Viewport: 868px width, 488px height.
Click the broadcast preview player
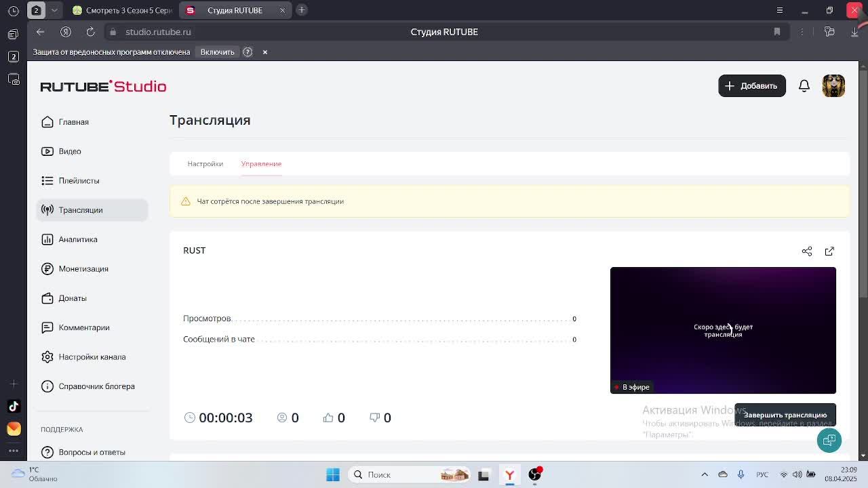pyautogui.click(x=723, y=330)
